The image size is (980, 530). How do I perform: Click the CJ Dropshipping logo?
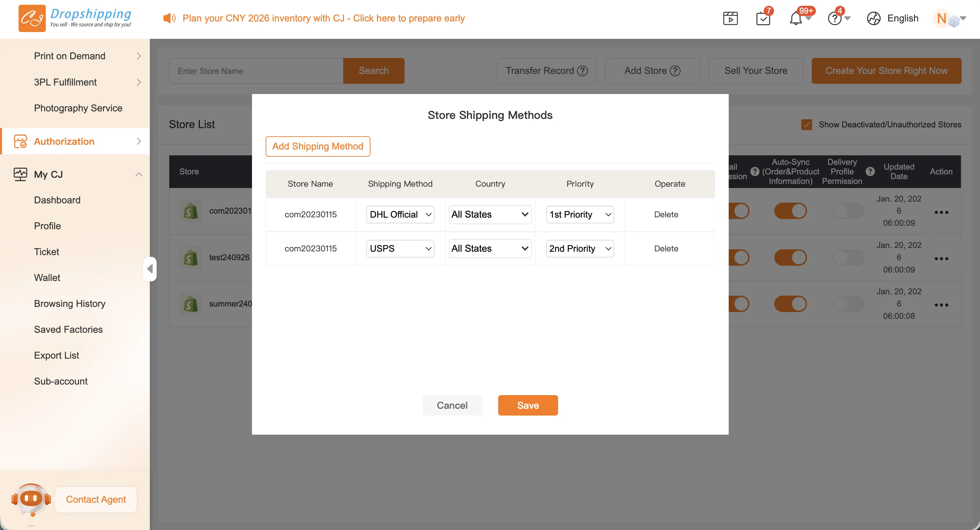[75, 18]
